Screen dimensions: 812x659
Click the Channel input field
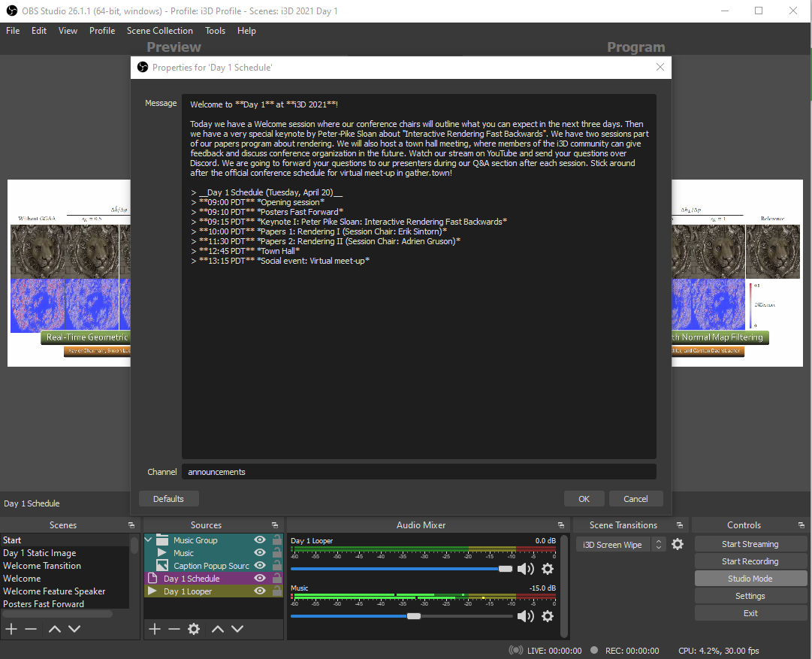click(x=418, y=472)
